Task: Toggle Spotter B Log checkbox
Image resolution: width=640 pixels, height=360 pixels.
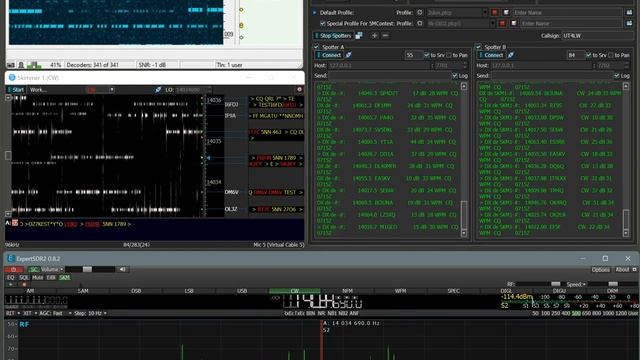Action: (x=617, y=76)
